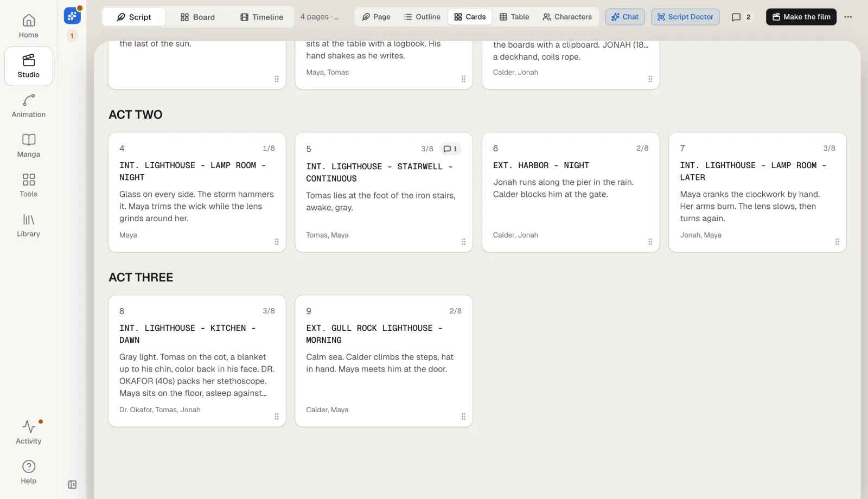
Task: Select scene 8 heading LIGHTHOUSE - KITCHEN - DAWN
Action: click(188, 334)
